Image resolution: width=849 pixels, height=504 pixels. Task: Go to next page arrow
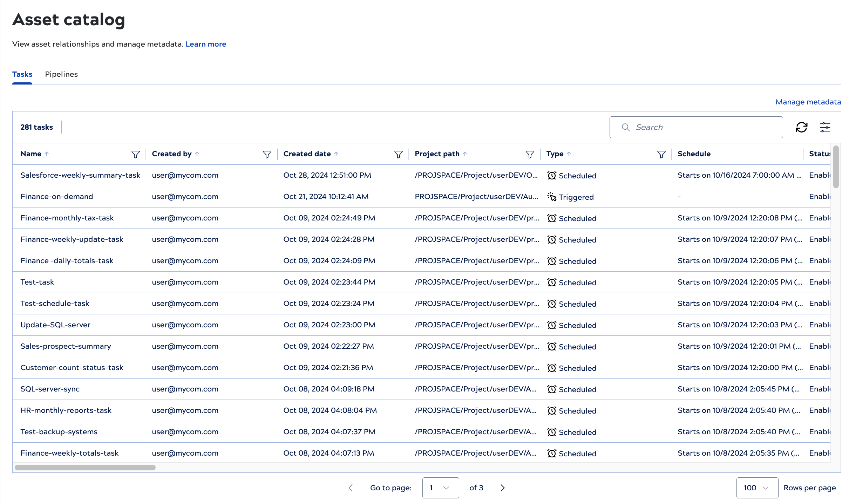502,488
